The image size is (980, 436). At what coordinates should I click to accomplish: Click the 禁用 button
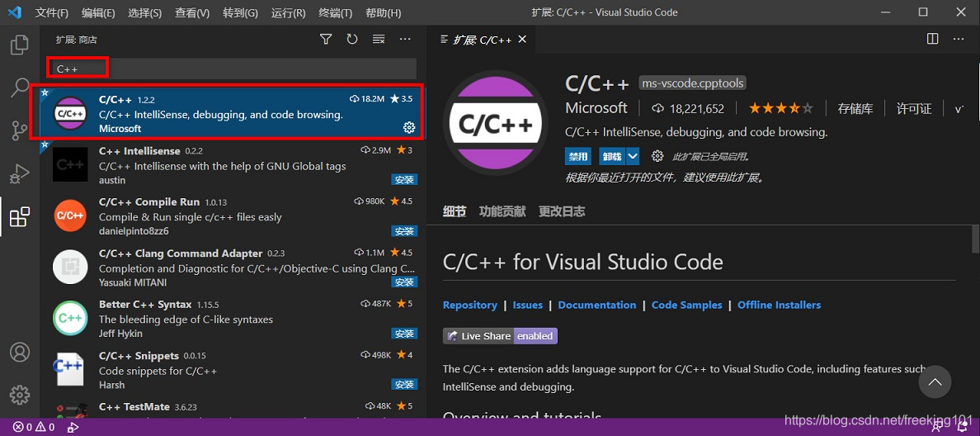click(578, 156)
